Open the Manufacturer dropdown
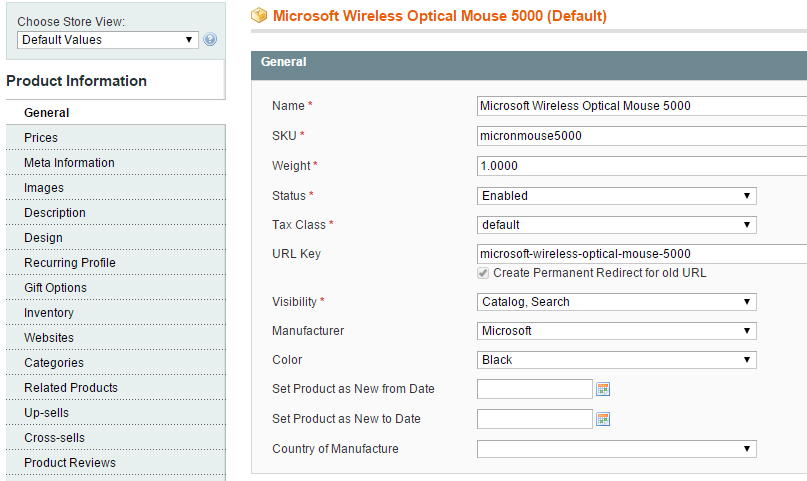The image size is (807, 481). tap(617, 331)
